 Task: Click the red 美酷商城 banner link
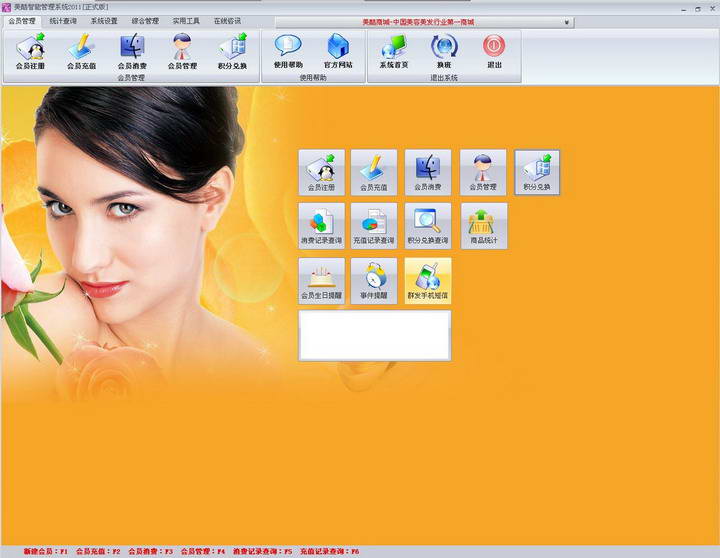tap(418, 22)
